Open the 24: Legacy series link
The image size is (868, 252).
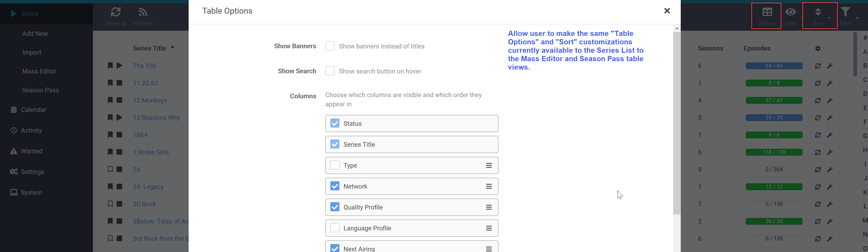coord(148,187)
